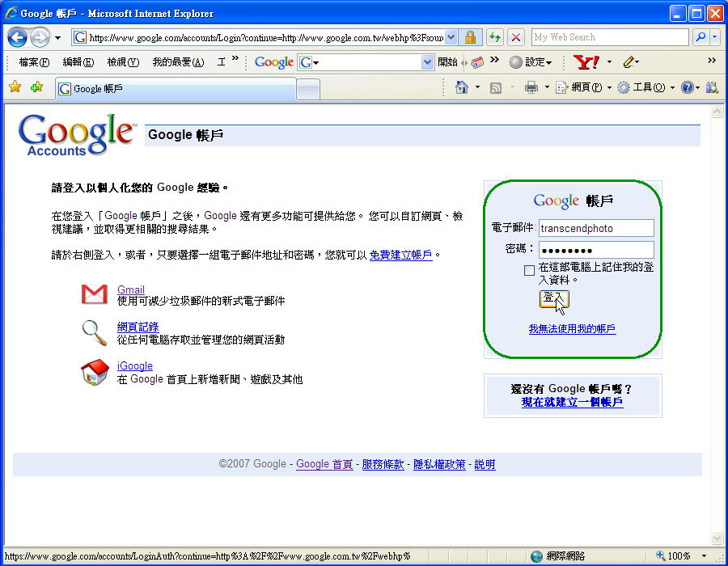Image resolution: width=728 pixels, height=566 pixels.
Task: Click the Help question mark icon
Action: (687, 87)
